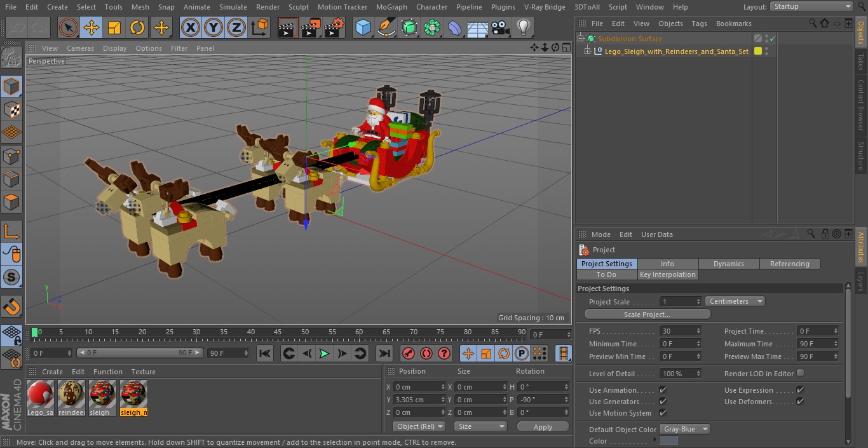Screen dimensions: 868x448
Task: Toggle X axis lock
Action: coord(191,27)
